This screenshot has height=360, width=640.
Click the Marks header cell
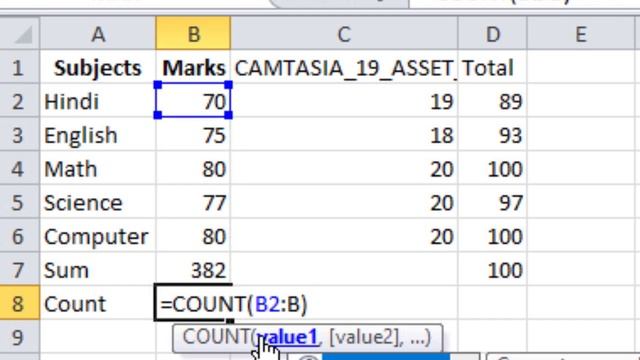click(x=193, y=67)
